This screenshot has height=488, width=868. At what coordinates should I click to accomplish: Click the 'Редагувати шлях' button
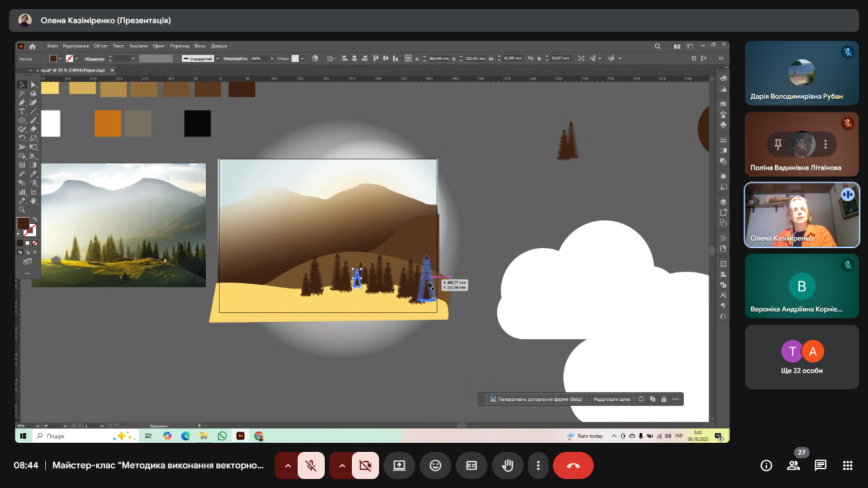(x=611, y=399)
